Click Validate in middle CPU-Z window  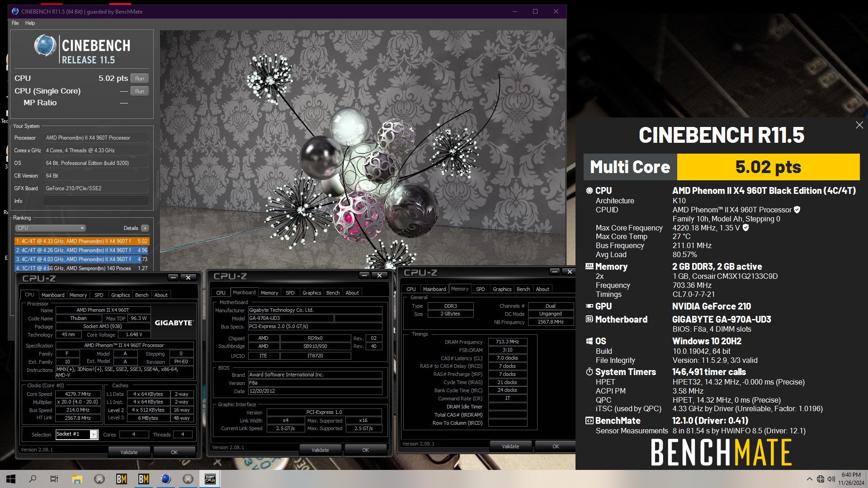coord(320,450)
